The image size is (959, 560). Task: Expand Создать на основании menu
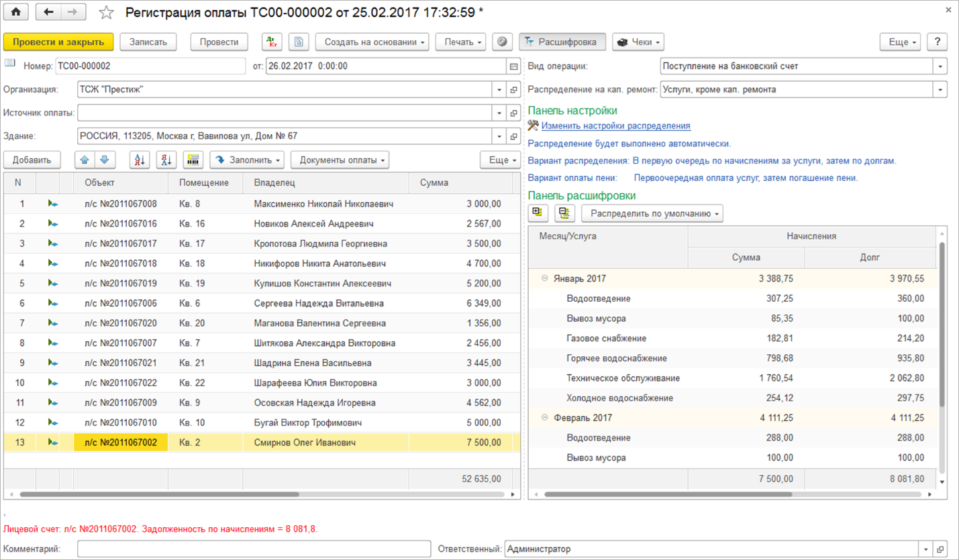[x=375, y=42]
